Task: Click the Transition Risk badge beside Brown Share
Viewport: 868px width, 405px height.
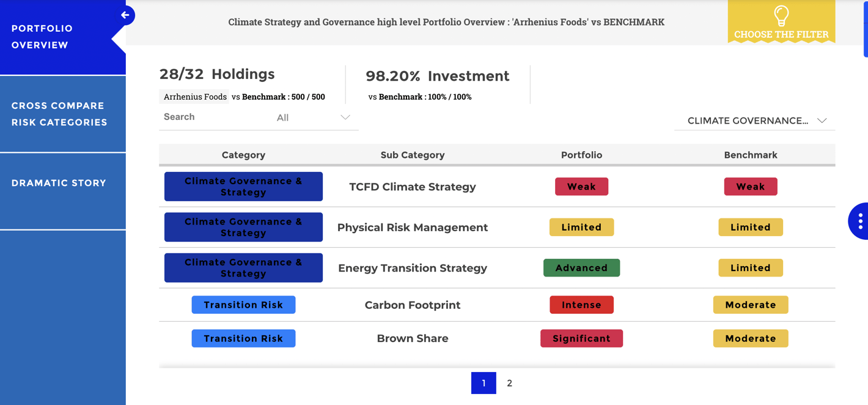Action: point(243,338)
